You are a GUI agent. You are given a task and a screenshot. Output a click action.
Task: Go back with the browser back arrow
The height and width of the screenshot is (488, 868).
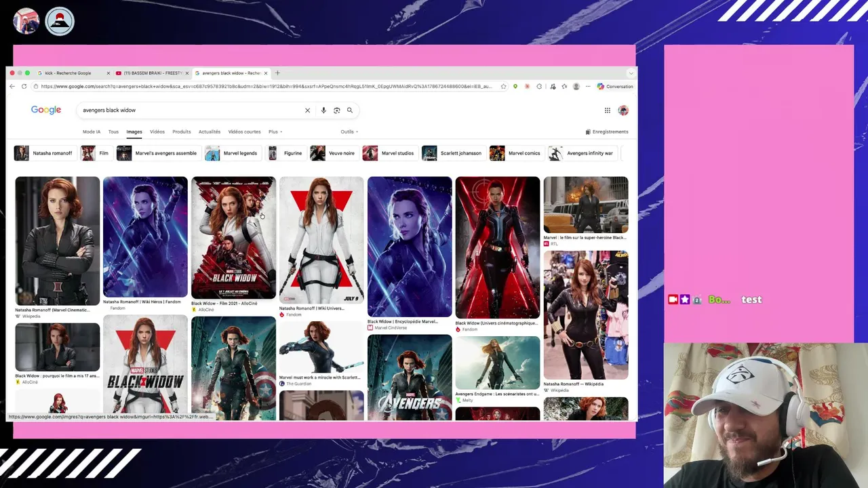coord(12,87)
